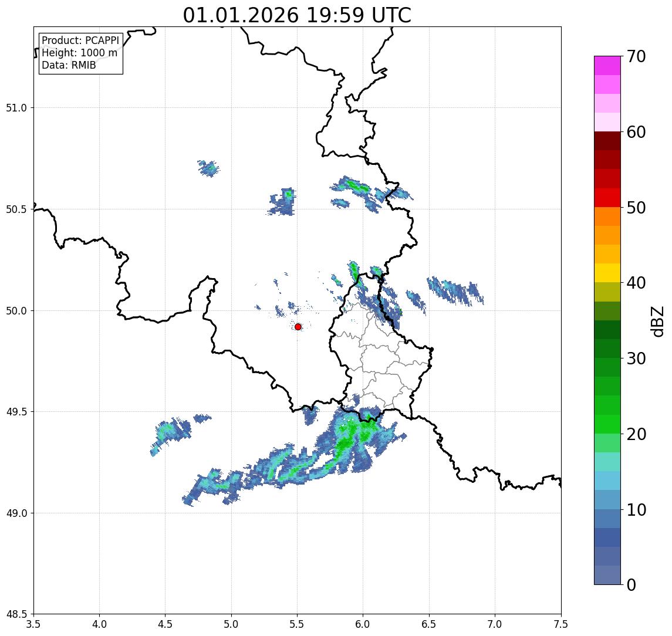Image resolution: width=672 pixels, height=636 pixels.
Task: Click the bright green swatch just above 20
Action: (607, 424)
